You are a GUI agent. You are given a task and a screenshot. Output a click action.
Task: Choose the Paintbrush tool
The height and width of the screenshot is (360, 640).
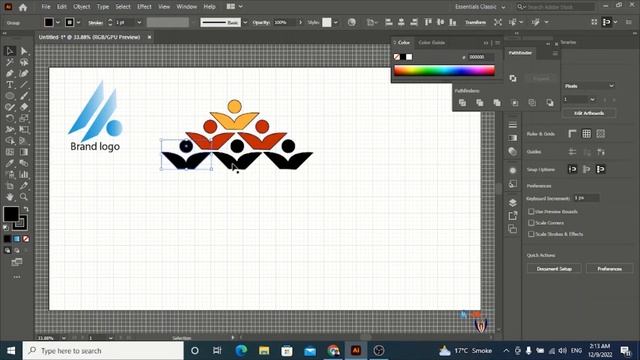pos(24,96)
